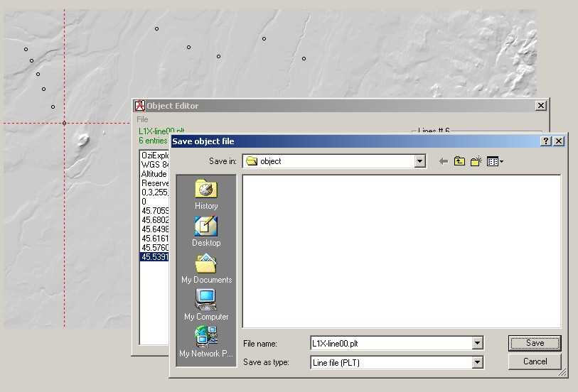The height and width of the screenshot is (392, 578).
Task: Open My Documents in places bar
Action: click(205, 268)
